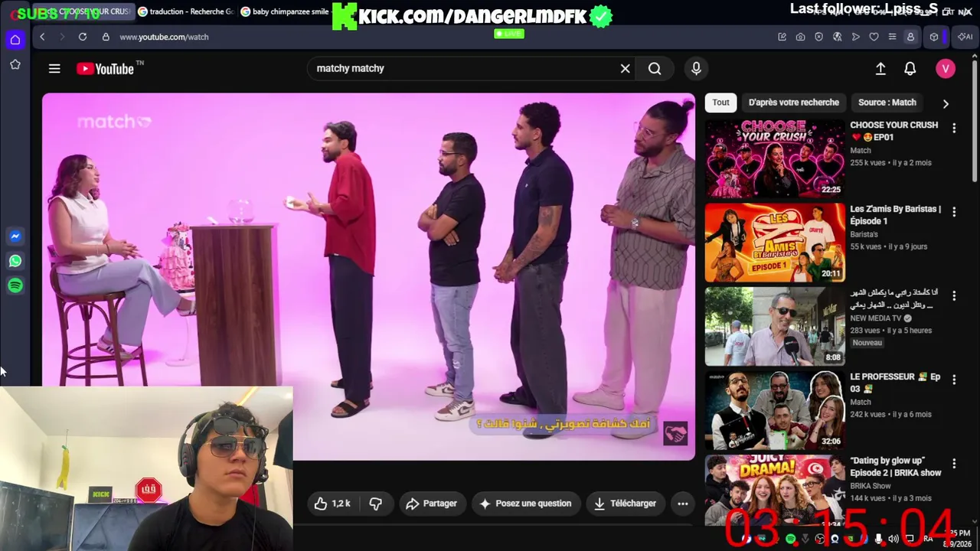Open the account avatar menu
This screenshot has width=980, height=551.
coord(946,69)
